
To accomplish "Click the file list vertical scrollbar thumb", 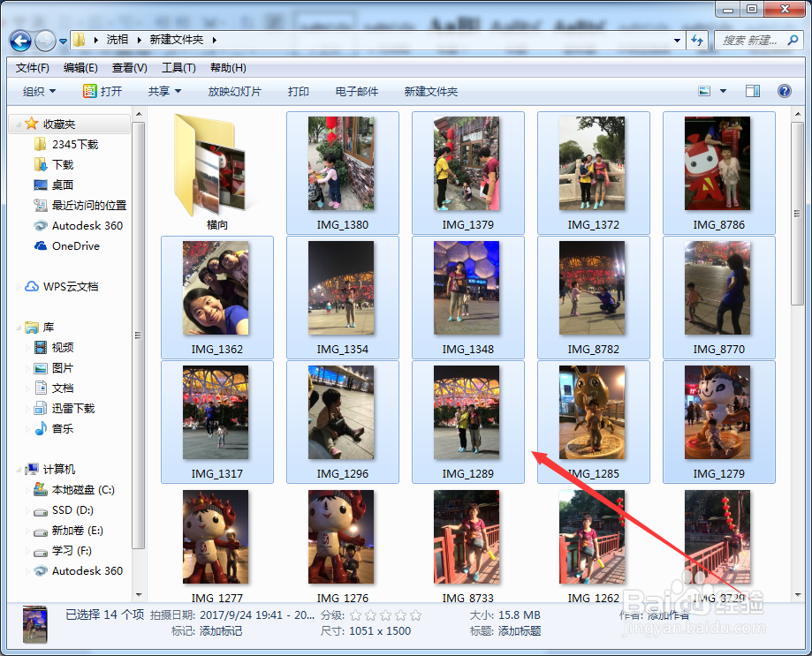I will point(798,214).
